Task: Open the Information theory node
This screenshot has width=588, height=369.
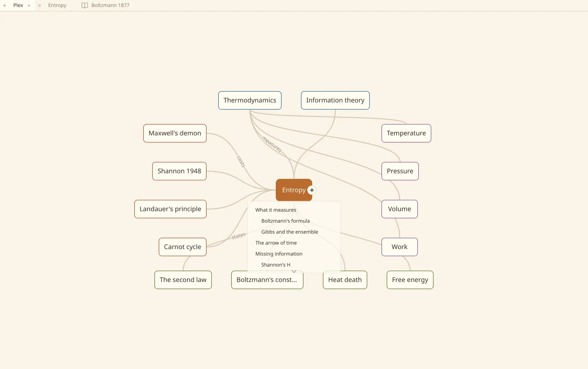Action: 335,100
